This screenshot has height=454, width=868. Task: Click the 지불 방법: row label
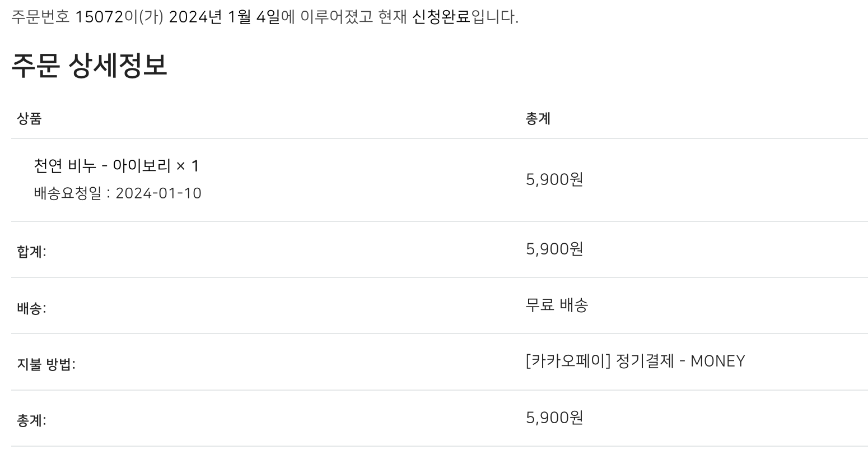click(x=46, y=364)
